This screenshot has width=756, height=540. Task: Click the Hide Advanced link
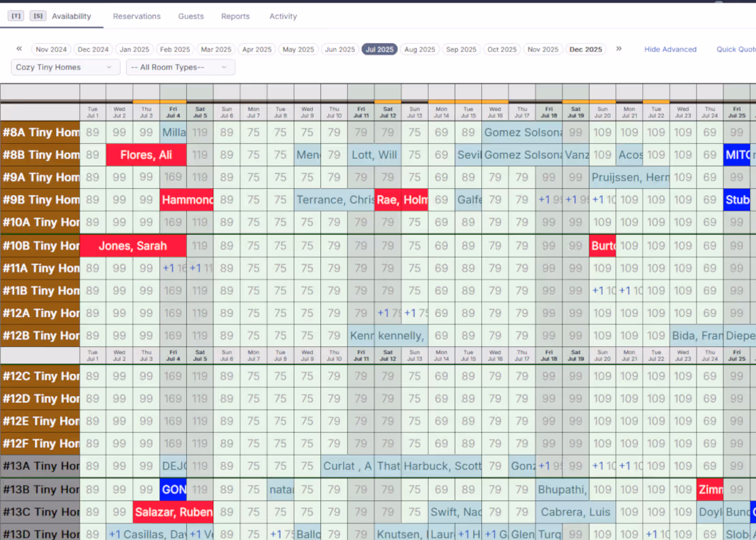(670, 49)
